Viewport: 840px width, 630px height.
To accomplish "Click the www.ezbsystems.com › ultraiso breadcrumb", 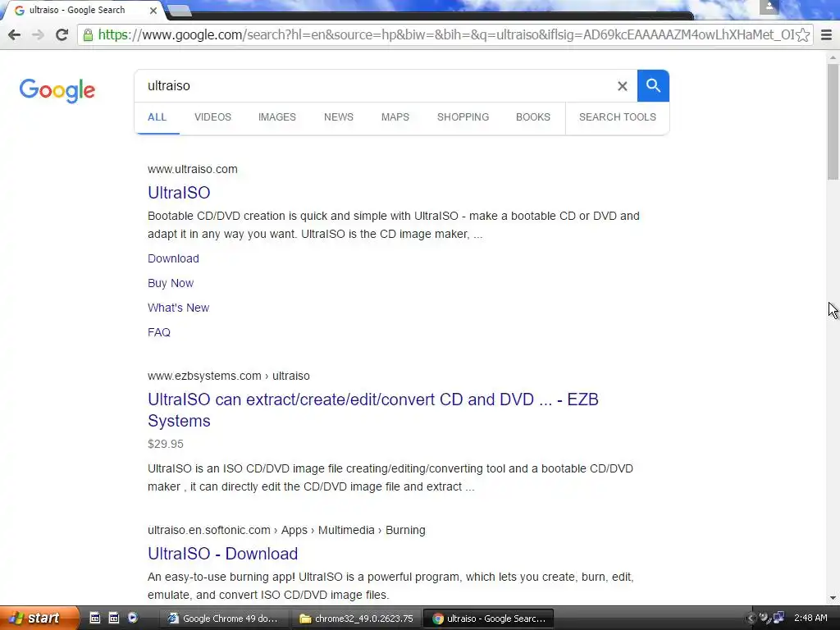I will 229,376.
